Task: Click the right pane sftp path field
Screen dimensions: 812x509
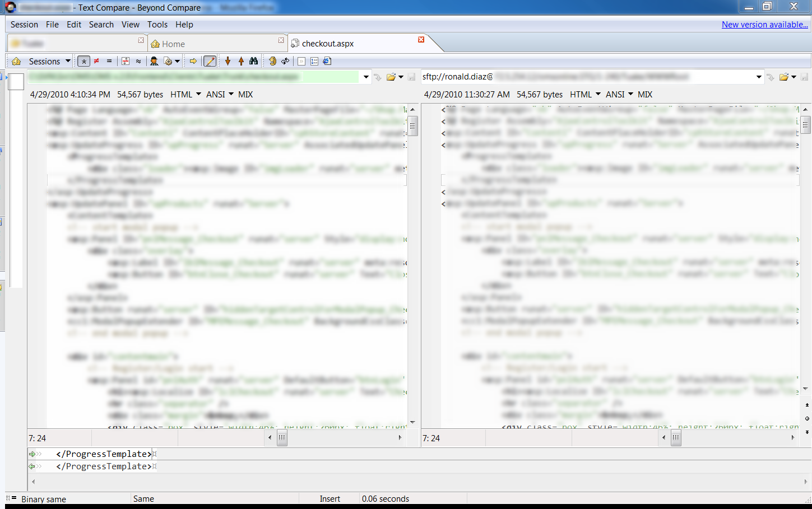Action: [x=586, y=77]
